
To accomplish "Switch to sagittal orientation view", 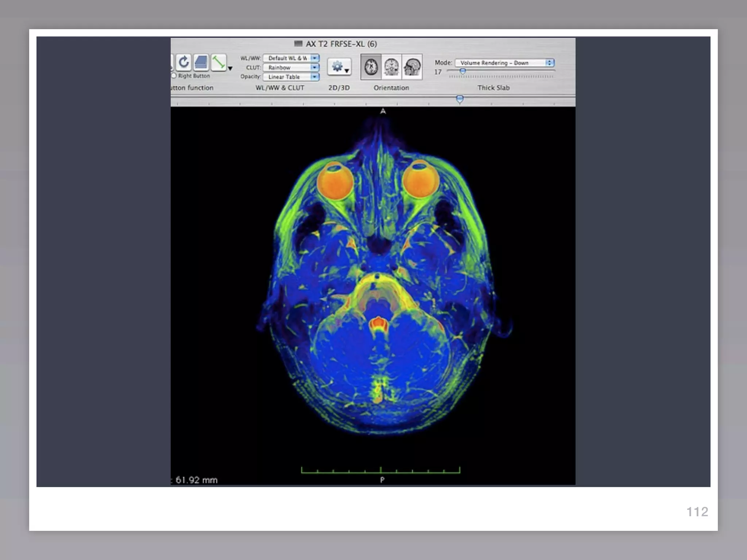I will click(412, 67).
